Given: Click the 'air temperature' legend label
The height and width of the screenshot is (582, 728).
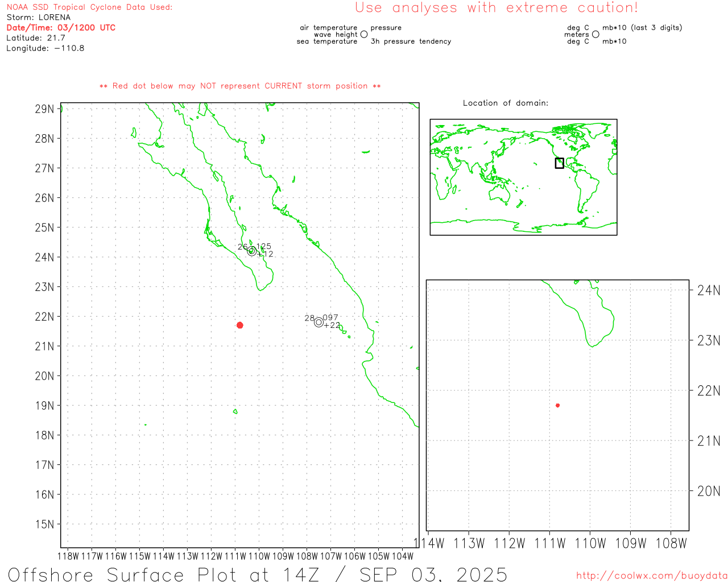Looking at the screenshot, I should (329, 28).
